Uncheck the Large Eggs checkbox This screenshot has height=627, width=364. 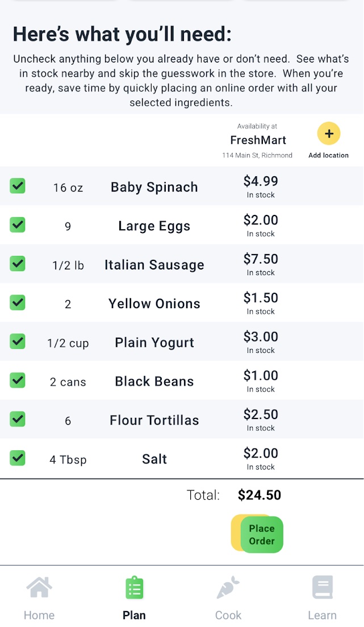pyautogui.click(x=18, y=225)
